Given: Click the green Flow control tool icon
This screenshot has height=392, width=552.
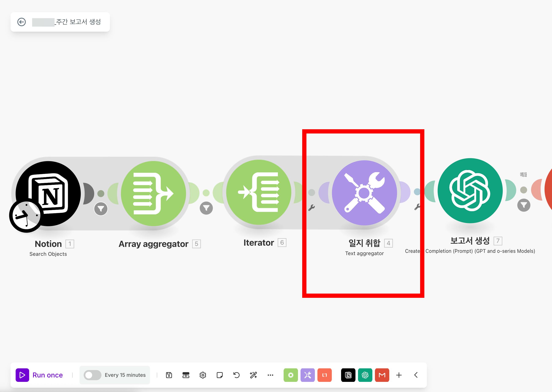Looking at the screenshot, I should tap(291, 375).
